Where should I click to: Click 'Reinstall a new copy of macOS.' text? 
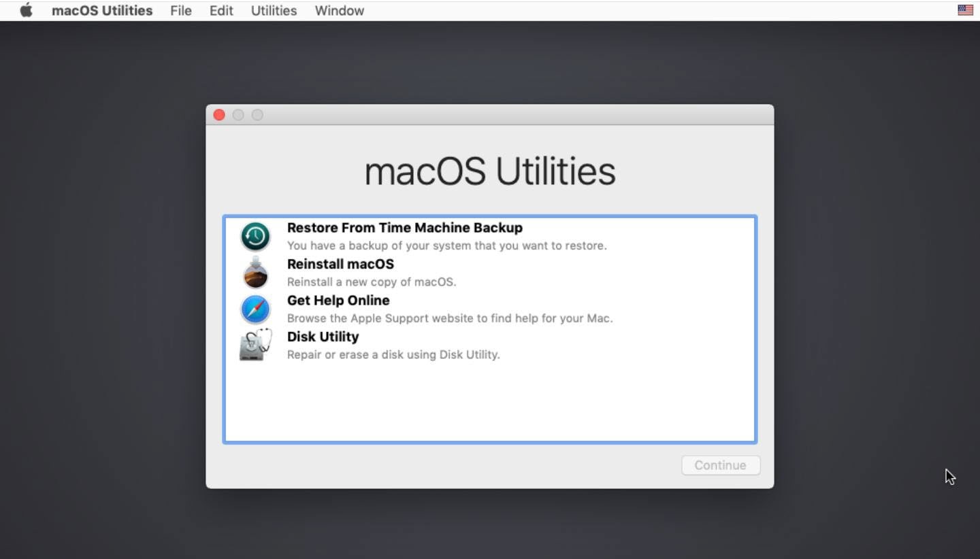pyautogui.click(x=372, y=282)
